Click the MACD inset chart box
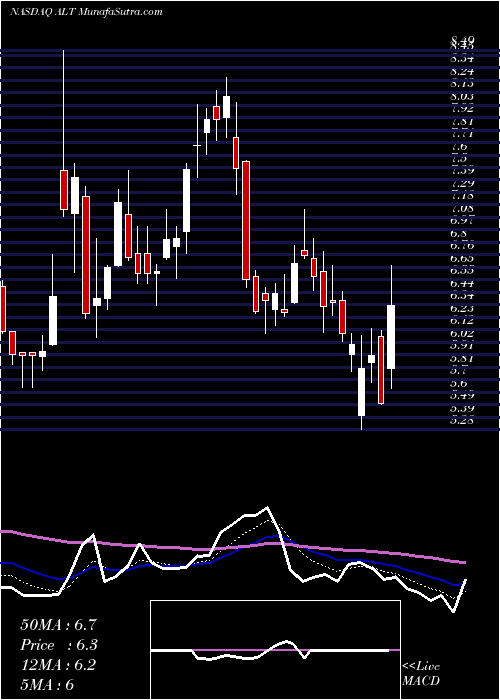The width and height of the screenshot is (500, 700). [275, 650]
